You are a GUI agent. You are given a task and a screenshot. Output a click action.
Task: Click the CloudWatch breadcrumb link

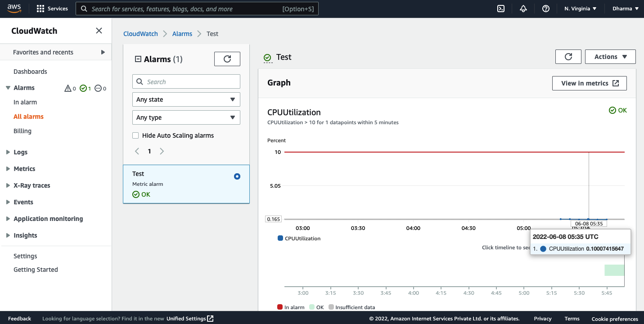140,34
